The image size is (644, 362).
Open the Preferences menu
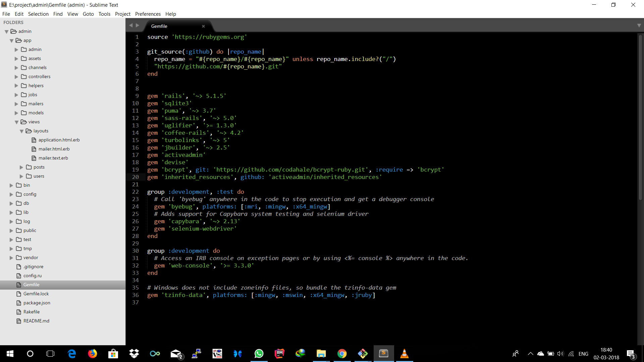coord(148,14)
